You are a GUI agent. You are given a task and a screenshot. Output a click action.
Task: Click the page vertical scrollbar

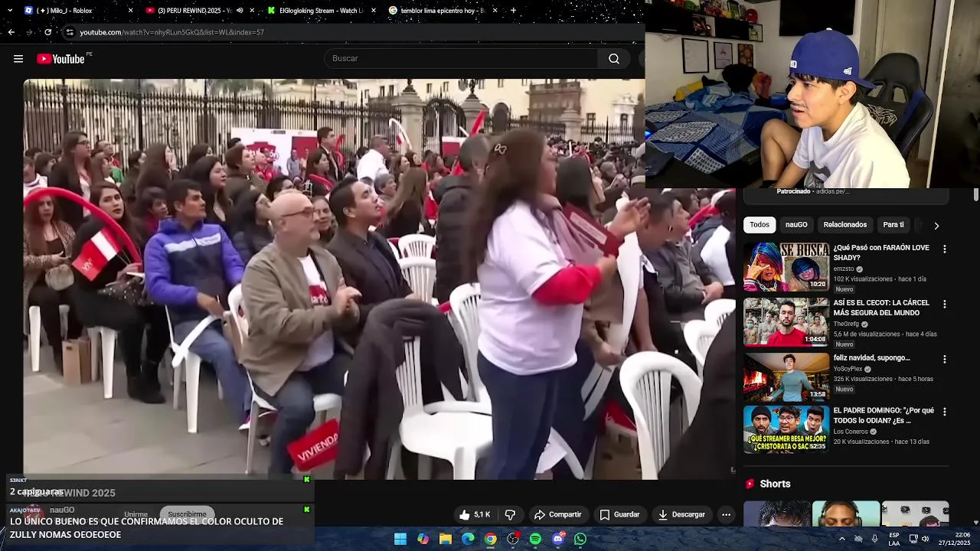975,196
